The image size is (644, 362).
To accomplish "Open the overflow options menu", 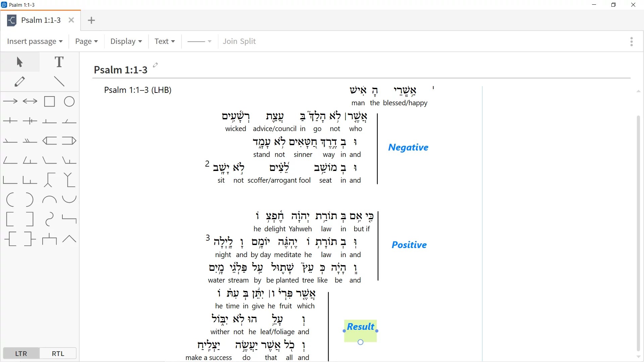I will click(x=631, y=41).
